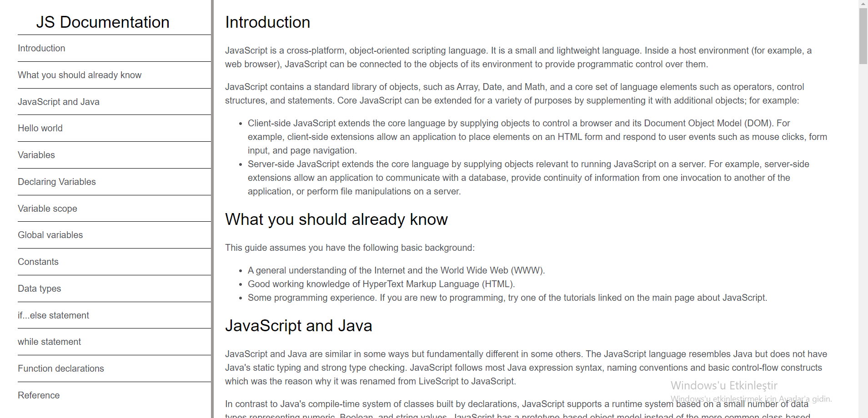Open the 'Hello world' topic
The height and width of the screenshot is (418, 868).
click(40, 128)
